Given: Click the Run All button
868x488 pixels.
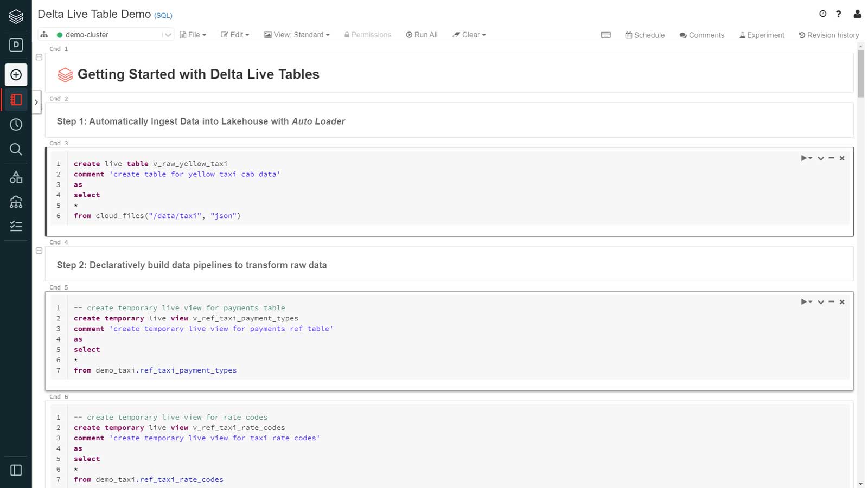Looking at the screenshot, I should click(x=422, y=35).
